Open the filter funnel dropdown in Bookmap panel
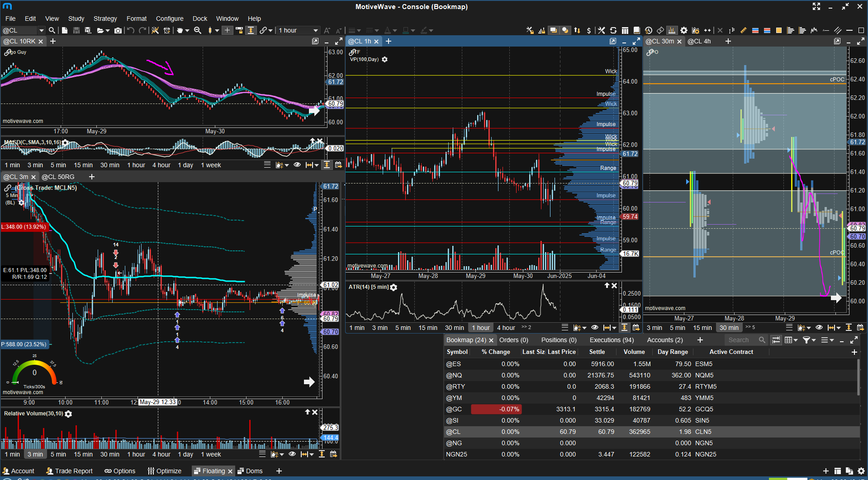Image resolution: width=868 pixels, height=480 pixels. click(809, 340)
